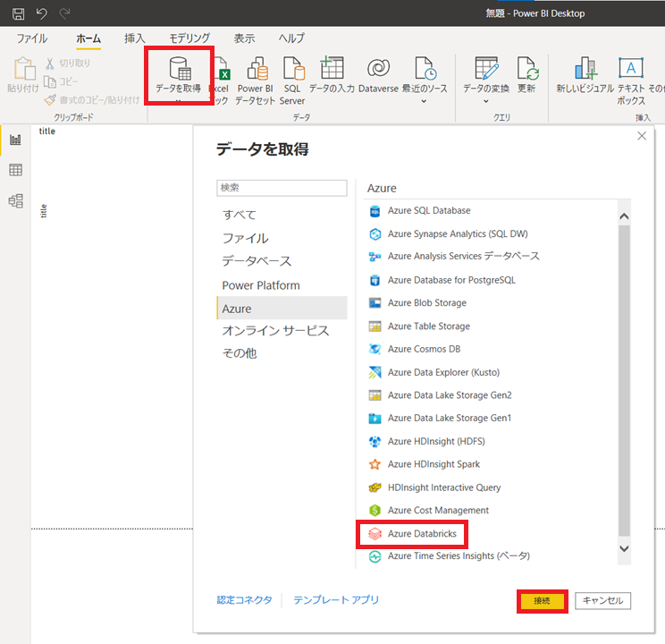Close the データを取得 dialog
Screen dimensions: 665x644
642,135
